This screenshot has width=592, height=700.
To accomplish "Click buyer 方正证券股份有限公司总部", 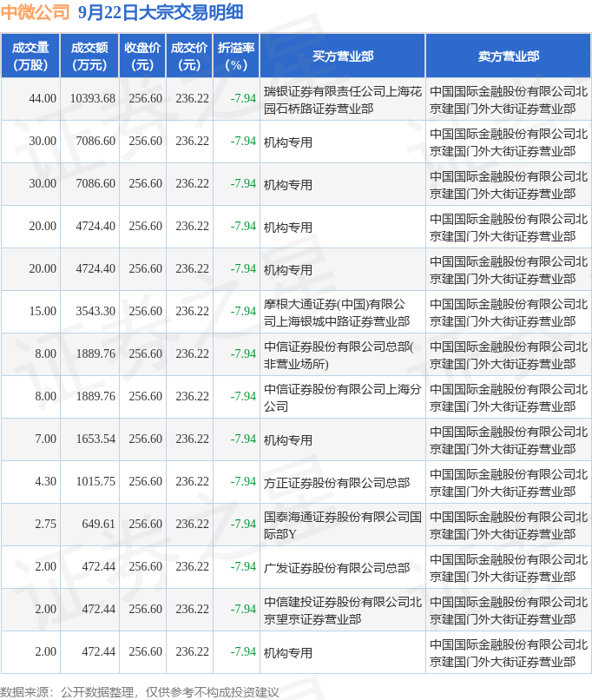I will pos(337,483).
